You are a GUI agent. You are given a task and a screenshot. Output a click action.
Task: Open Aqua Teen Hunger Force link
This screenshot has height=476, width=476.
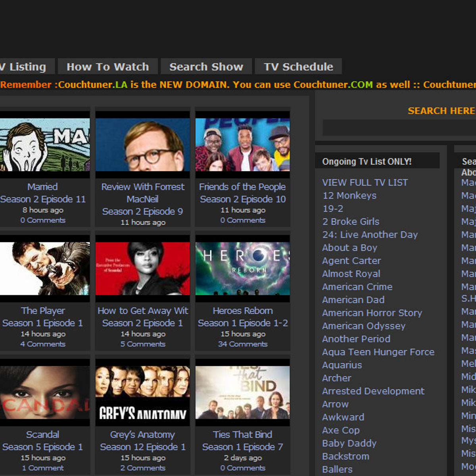tap(378, 352)
